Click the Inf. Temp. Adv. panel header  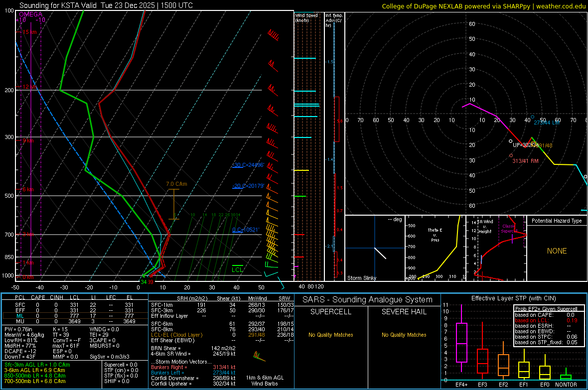334,20
